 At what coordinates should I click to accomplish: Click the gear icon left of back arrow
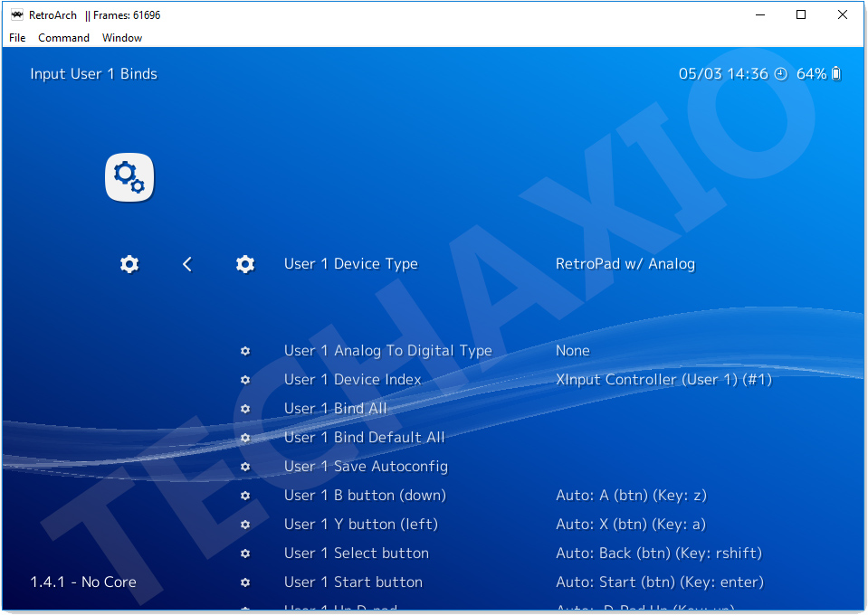129,264
